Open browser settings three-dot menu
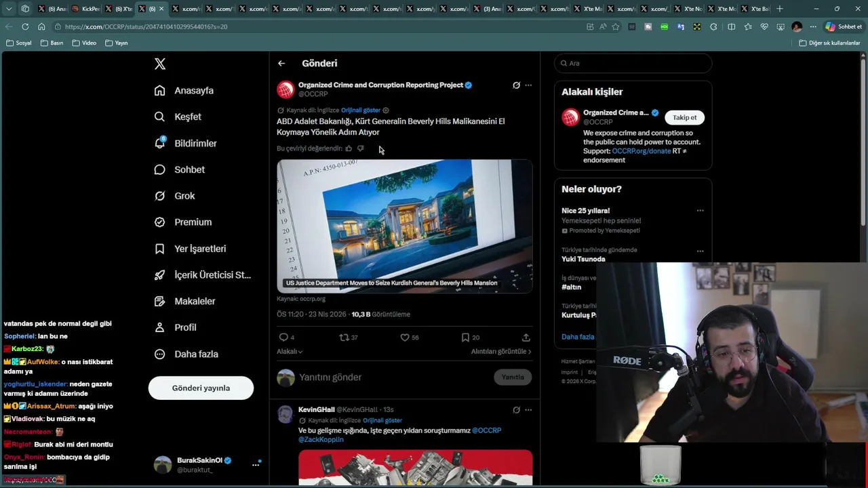The width and height of the screenshot is (868, 488). tap(813, 26)
